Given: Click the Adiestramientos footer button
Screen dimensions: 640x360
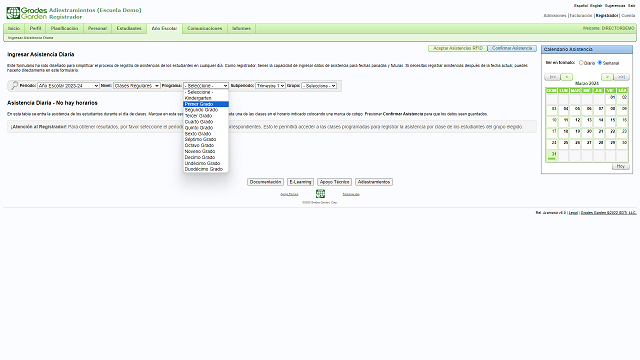Looking at the screenshot, I should point(374,182).
